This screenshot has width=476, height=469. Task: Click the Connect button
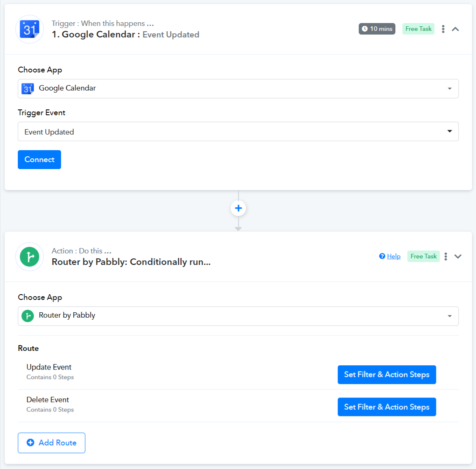[x=40, y=160]
